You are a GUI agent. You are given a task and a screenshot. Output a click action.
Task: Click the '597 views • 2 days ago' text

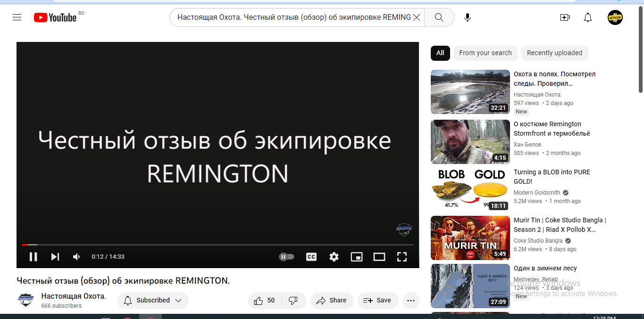[544, 103]
